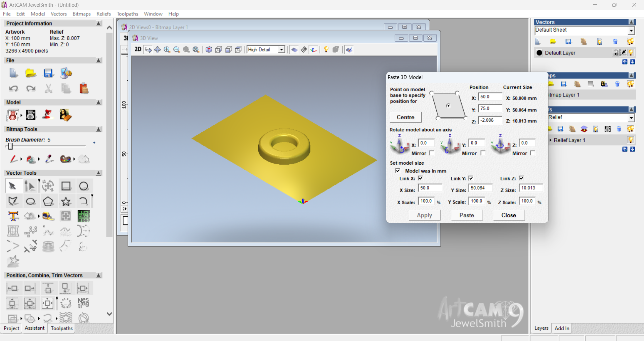The height and width of the screenshot is (341, 644).
Task: Collapse the Model section
Action: point(99,102)
